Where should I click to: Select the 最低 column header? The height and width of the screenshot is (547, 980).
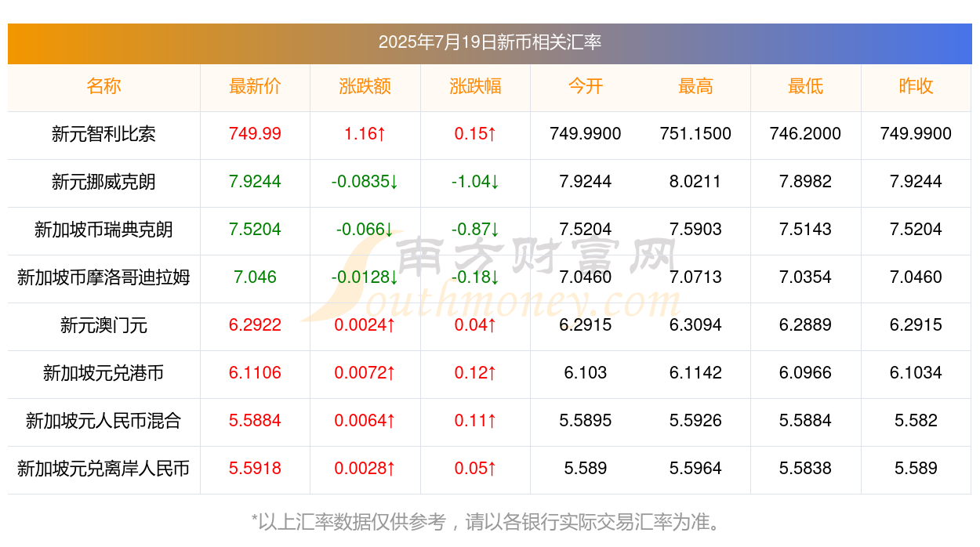(x=806, y=86)
